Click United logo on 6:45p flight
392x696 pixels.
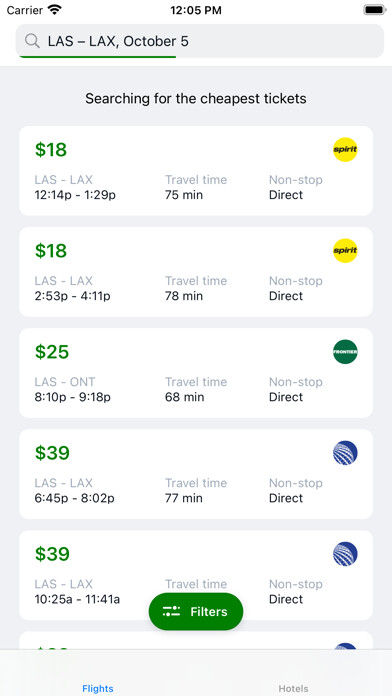point(345,453)
